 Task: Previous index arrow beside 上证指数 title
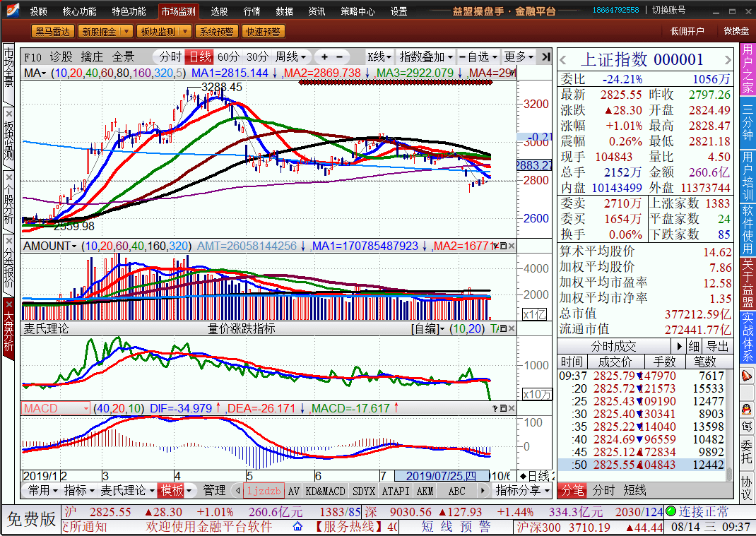coord(563,61)
